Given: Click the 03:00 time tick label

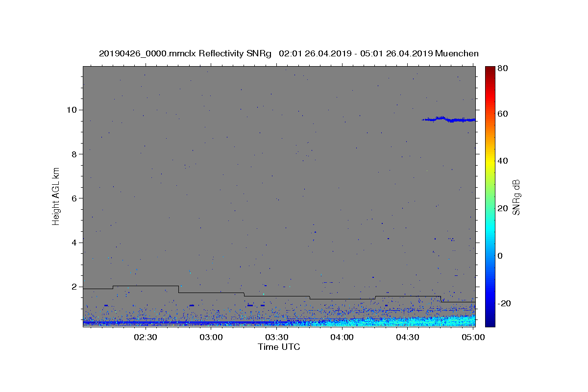Looking at the screenshot, I should (x=211, y=338).
